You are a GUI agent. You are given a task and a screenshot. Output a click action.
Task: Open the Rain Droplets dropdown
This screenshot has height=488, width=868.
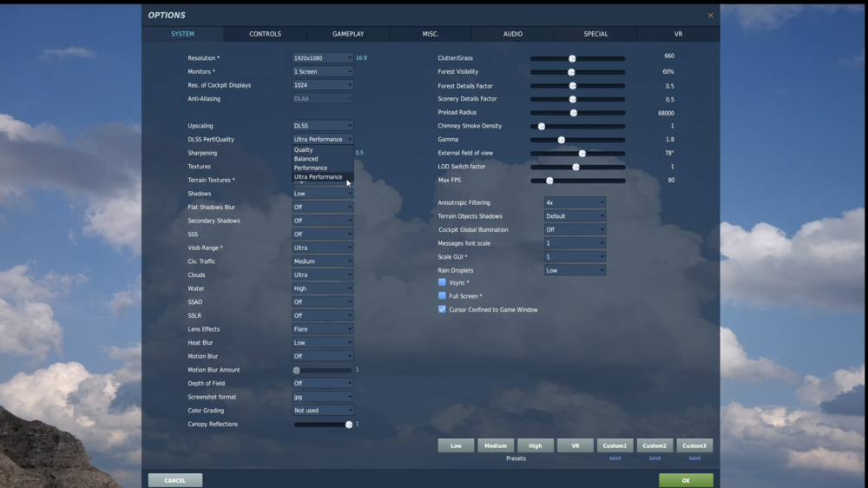pos(575,270)
